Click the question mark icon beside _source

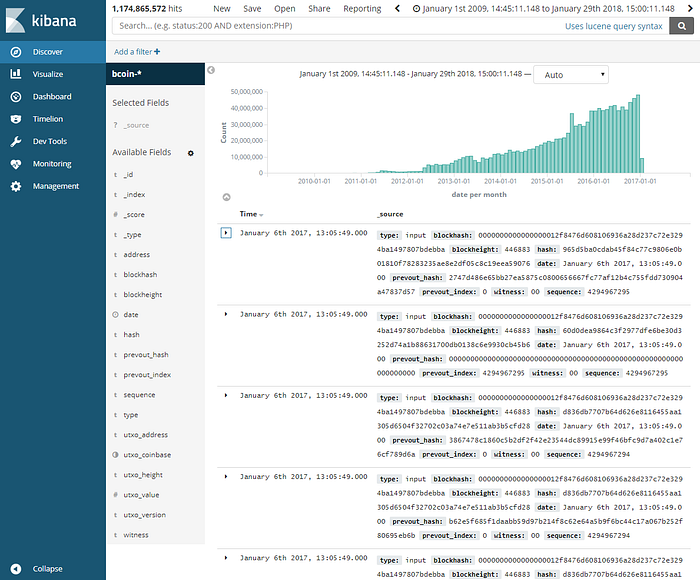115,125
